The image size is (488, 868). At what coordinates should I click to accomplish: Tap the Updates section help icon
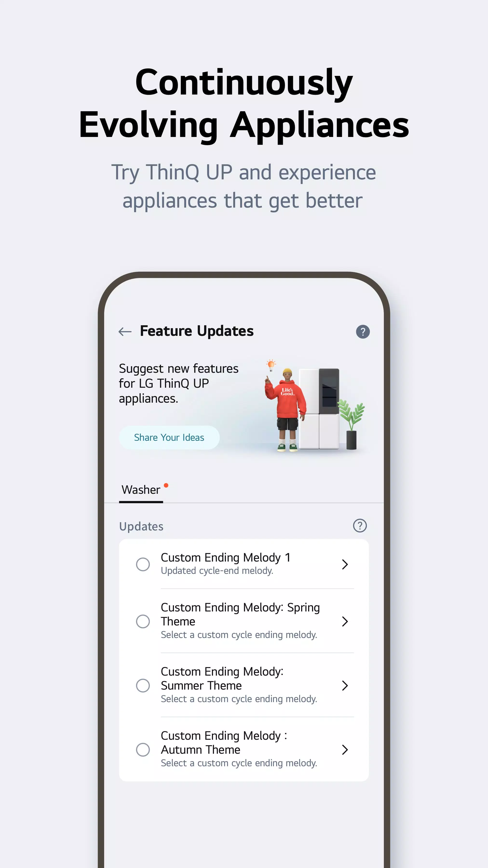click(x=360, y=526)
